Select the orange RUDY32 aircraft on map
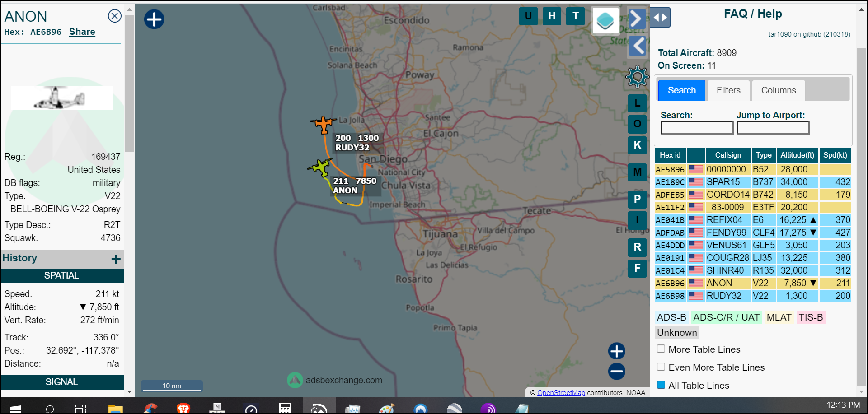 [324, 124]
